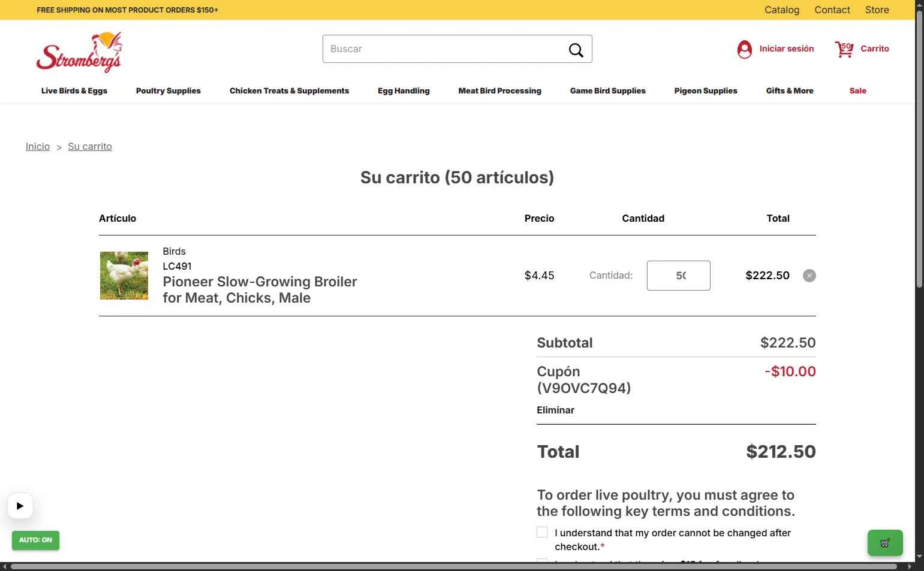Screen dimensions: 924x571
Task: Click the vertical scrollbar thumb
Action: 919,150
